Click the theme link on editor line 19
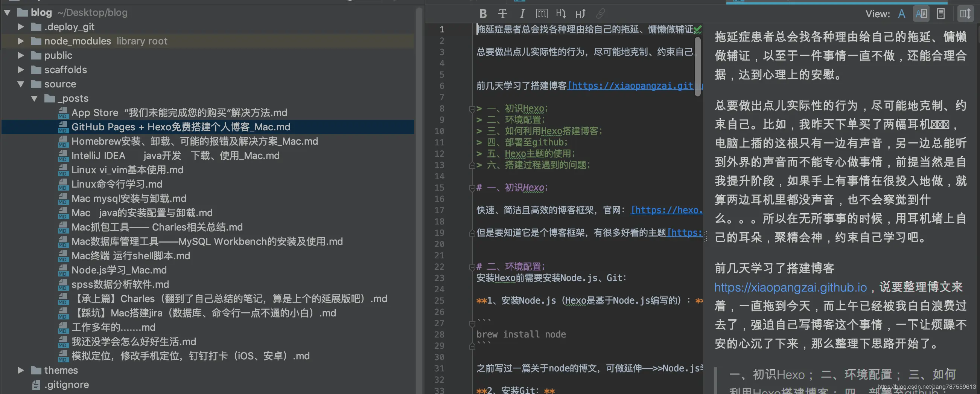Viewport: 980px width, 394px height. click(x=685, y=233)
